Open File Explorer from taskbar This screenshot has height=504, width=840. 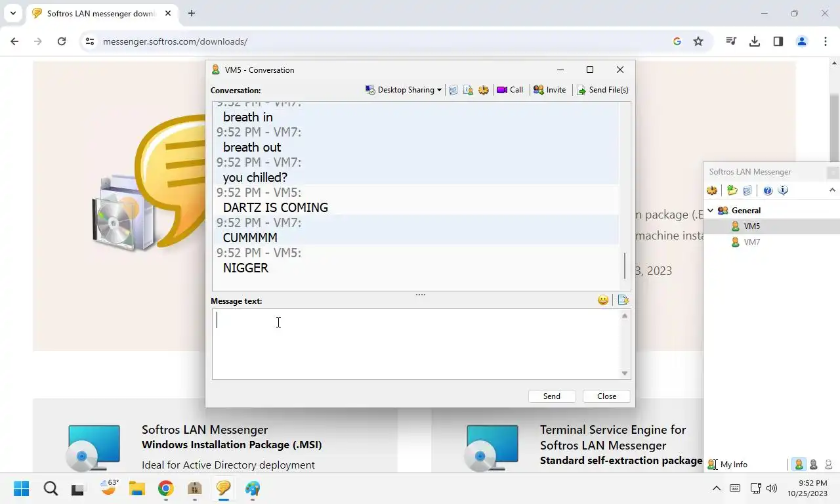point(136,488)
